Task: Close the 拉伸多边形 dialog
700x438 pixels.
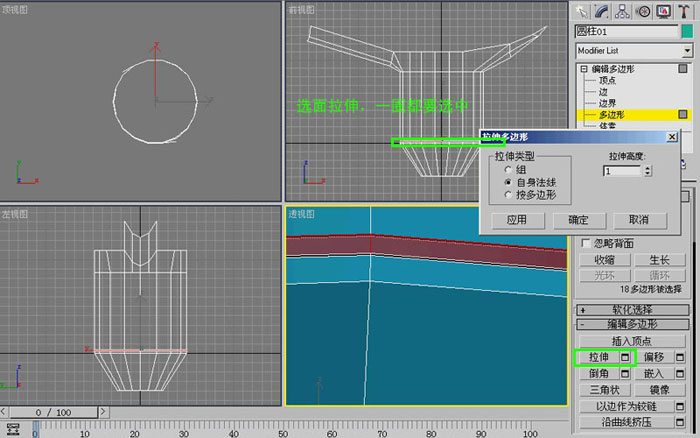Action: (672, 137)
